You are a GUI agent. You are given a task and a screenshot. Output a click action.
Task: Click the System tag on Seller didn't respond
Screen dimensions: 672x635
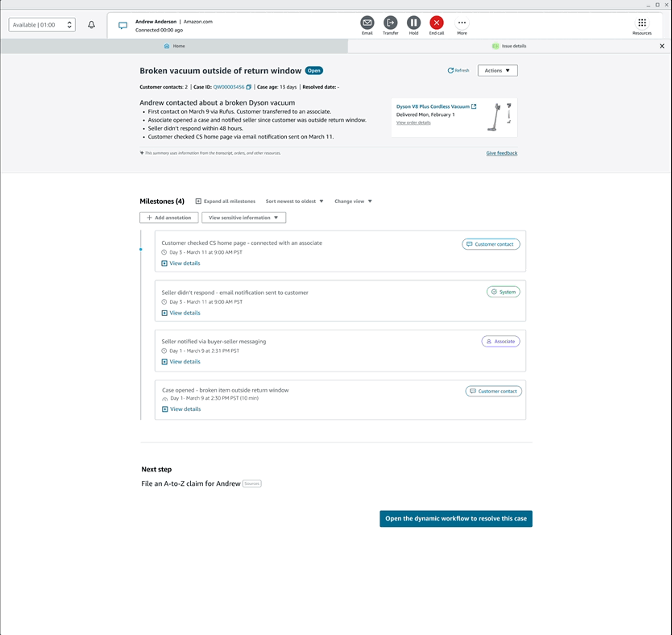pyautogui.click(x=503, y=292)
